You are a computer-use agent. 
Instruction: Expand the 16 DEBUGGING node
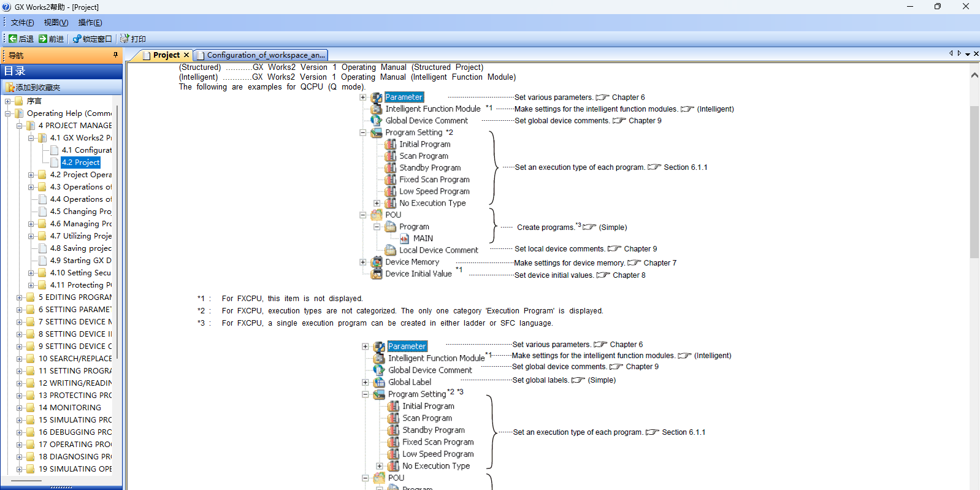[x=20, y=432]
